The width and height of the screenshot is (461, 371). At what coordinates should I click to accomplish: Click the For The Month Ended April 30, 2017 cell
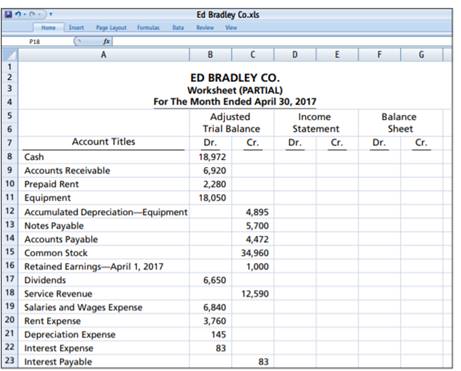pos(235,102)
